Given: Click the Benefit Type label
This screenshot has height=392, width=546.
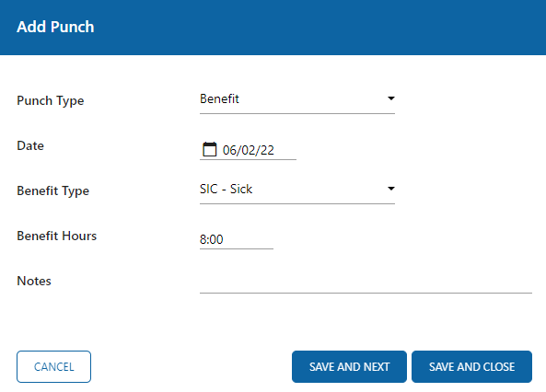Looking at the screenshot, I should click(x=52, y=190).
